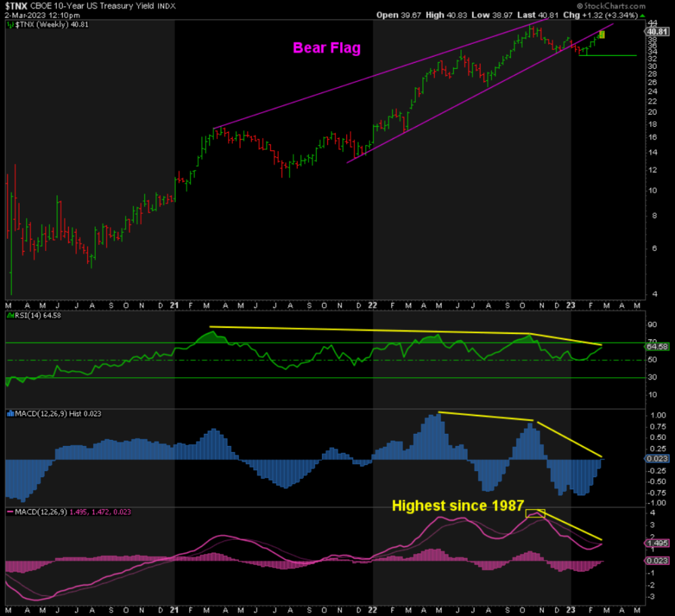
Task: Click the 40.81 price tag on price axis
Action: point(657,32)
